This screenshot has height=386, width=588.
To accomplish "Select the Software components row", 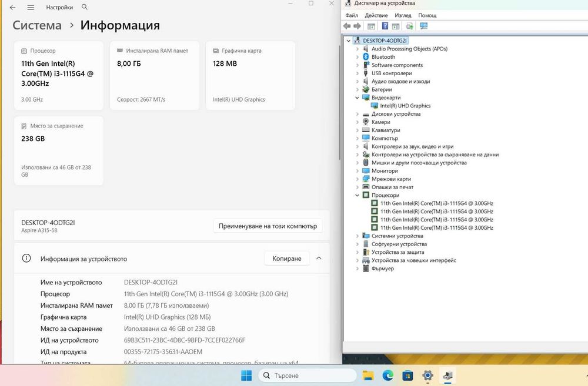I will coord(397,65).
